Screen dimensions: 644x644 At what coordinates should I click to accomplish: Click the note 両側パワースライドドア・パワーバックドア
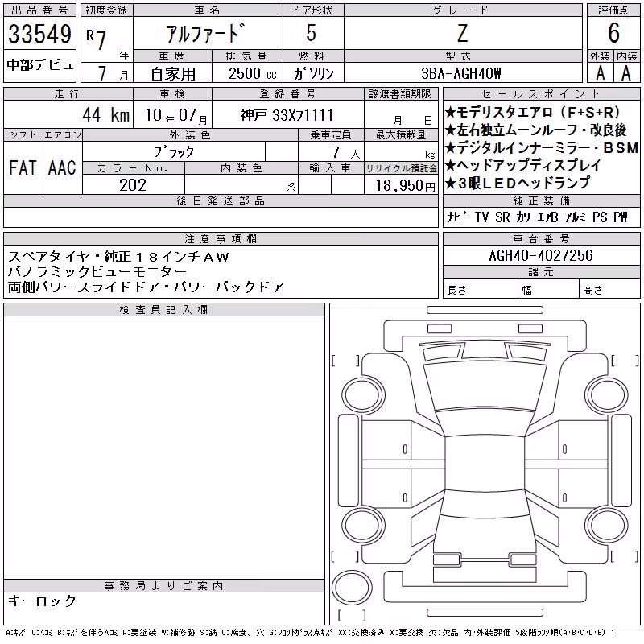(146, 287)
